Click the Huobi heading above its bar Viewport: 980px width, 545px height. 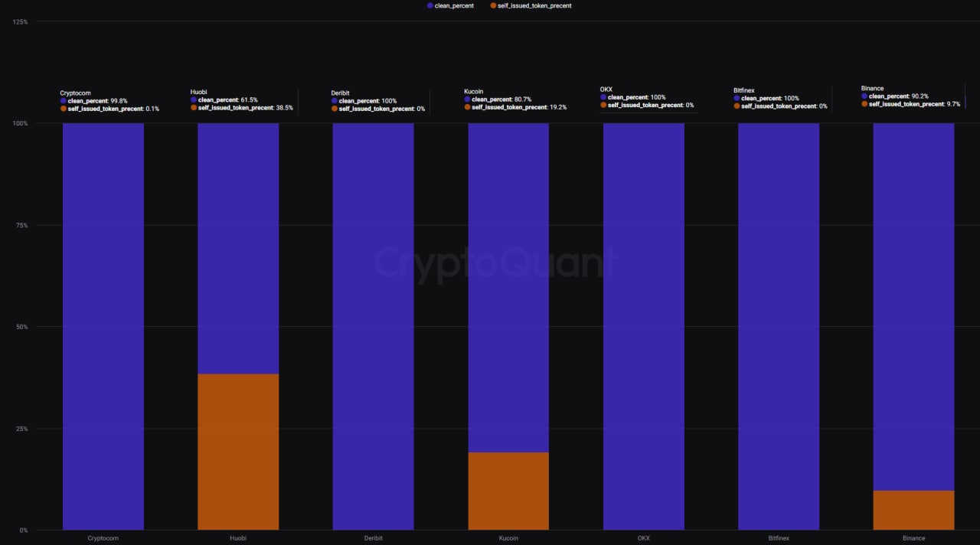tap(198, 92)
